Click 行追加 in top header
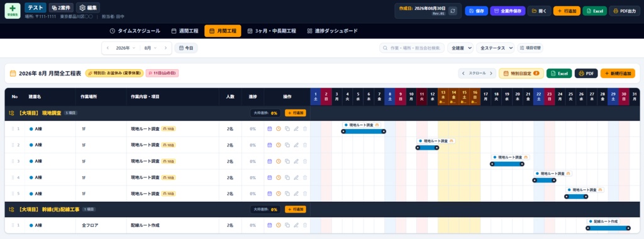This screenshot has width=644, height=239. [x=567, y=11]
